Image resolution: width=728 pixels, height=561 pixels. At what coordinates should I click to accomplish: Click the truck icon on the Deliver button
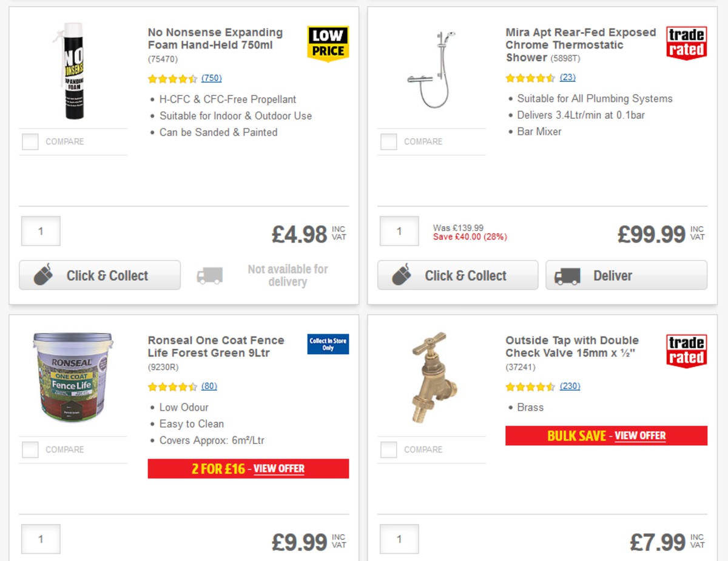point(567,275)
